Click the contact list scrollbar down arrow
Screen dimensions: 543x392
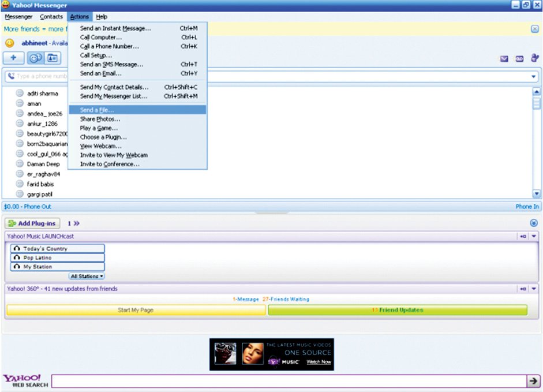537,194
